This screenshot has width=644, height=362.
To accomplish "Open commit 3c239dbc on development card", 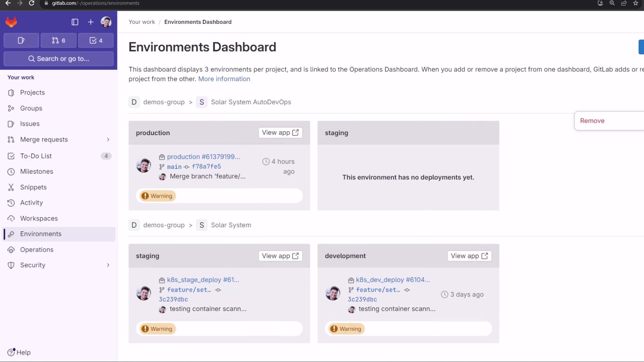I will click(x=362, y=299).
